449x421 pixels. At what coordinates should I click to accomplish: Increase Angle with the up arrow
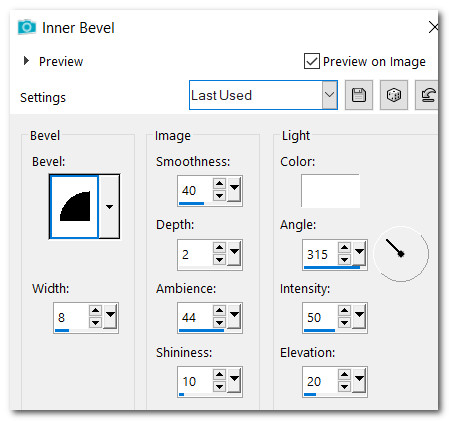pos(344,247)
